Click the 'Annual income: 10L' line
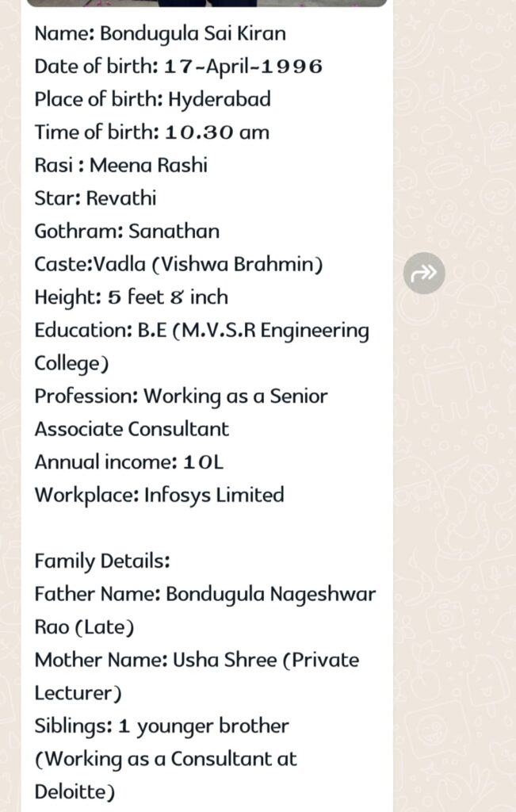 point(129,462)
